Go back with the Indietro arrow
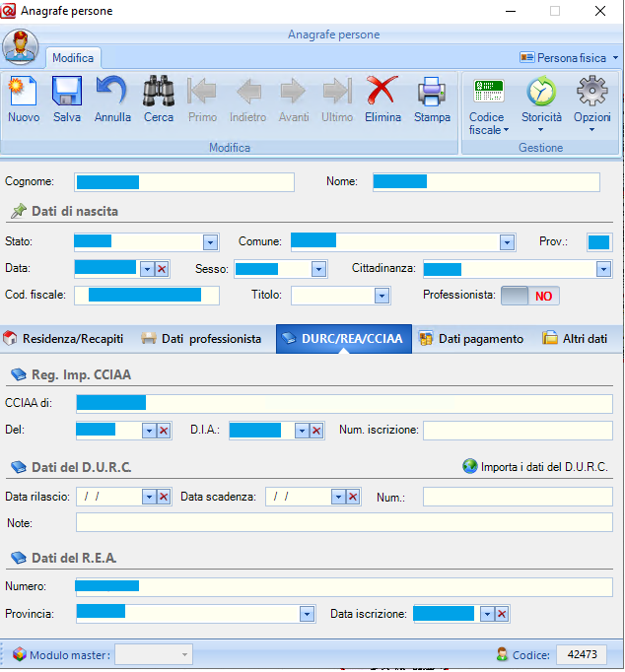 (248, 91)
